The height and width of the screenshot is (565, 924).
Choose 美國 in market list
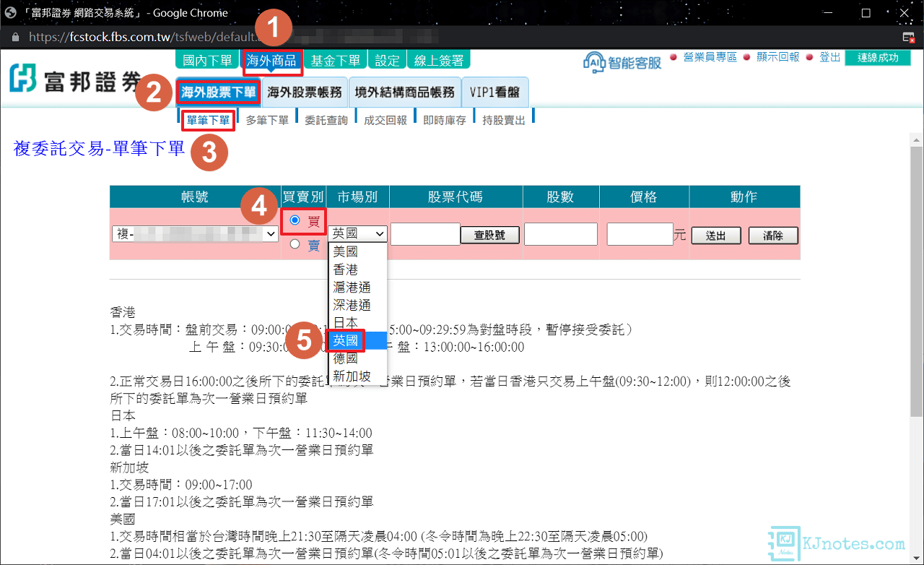tap(358, 251)
